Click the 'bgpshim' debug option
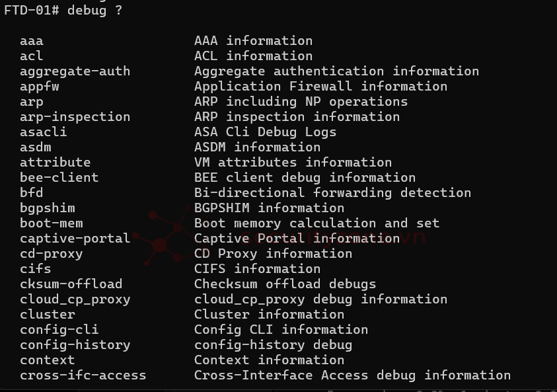Viewport: 557px width, 392px height. [47, 208]
